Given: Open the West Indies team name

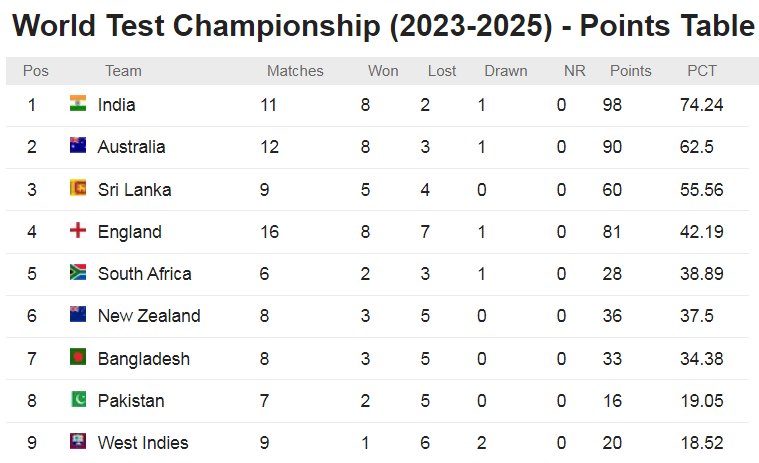Looking at the screenshot, I should click(x=143, y=443).
